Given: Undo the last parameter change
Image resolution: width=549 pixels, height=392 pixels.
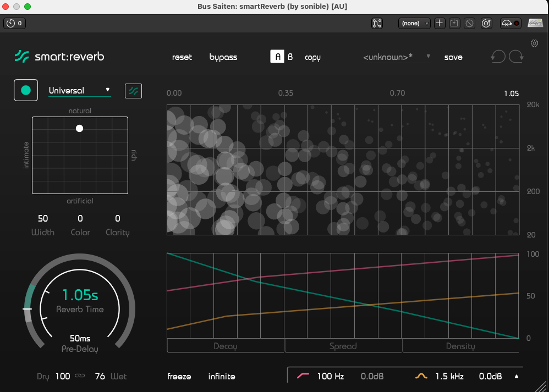Looking at the screenshot, I should (498, 56).
